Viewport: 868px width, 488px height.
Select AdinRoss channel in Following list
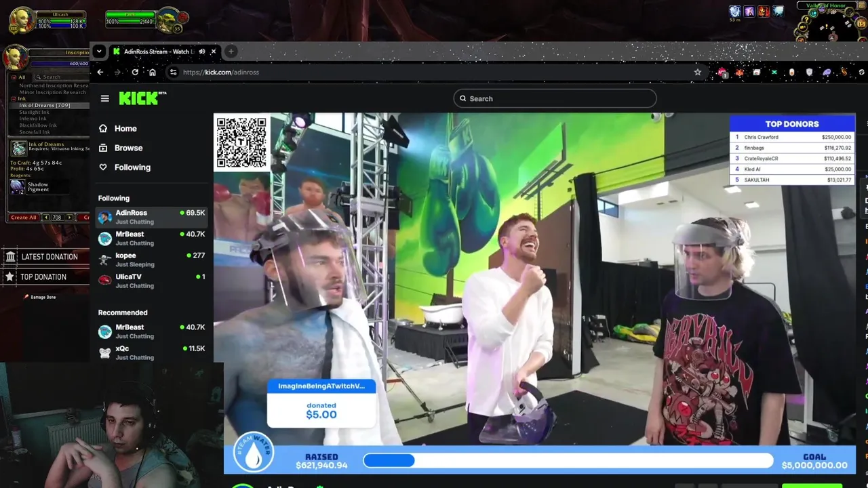pyautogui.click(x=151, y=217)
